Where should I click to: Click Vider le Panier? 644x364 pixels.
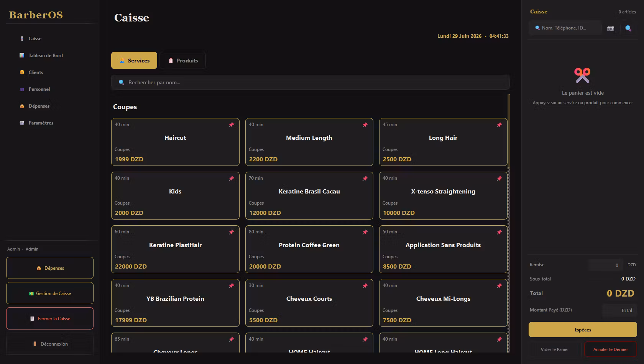click(555, 349)
